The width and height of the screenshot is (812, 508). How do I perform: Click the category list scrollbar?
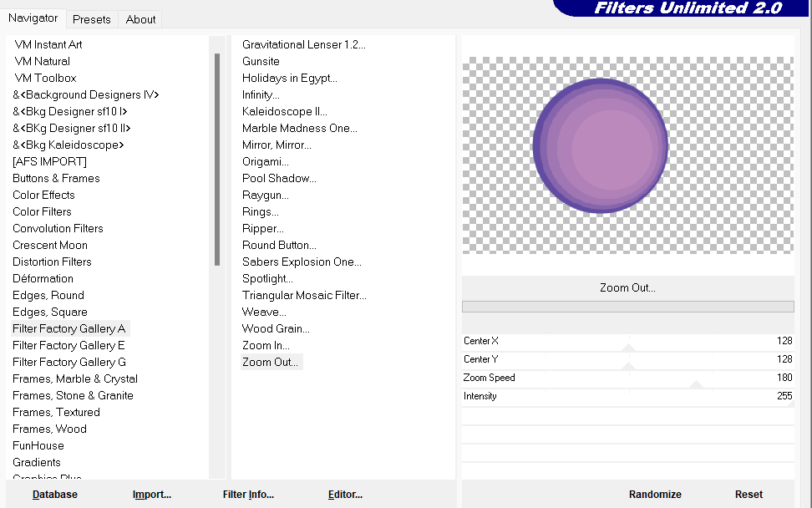(x=217, y=159)
